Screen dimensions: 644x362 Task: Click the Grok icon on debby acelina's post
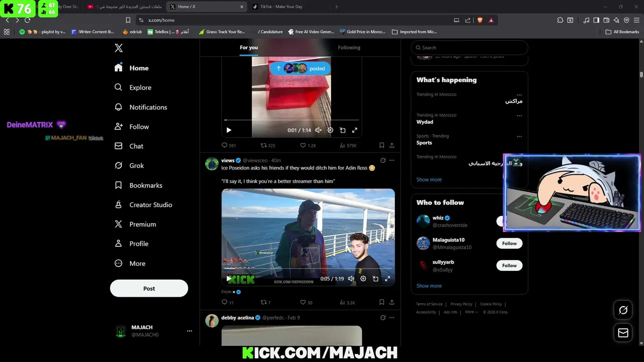pos(383,318)
